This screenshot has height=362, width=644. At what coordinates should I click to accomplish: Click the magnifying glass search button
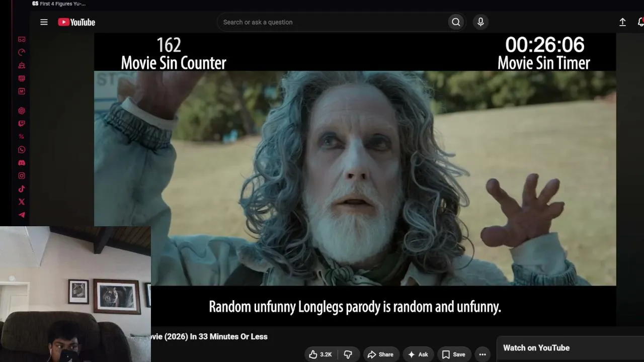coord(456,22)
